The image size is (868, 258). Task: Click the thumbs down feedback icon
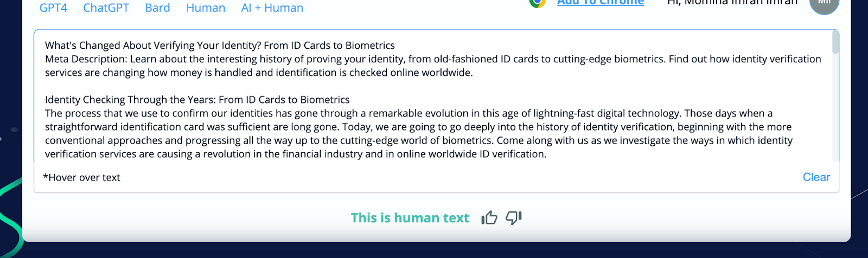point(513,218)
